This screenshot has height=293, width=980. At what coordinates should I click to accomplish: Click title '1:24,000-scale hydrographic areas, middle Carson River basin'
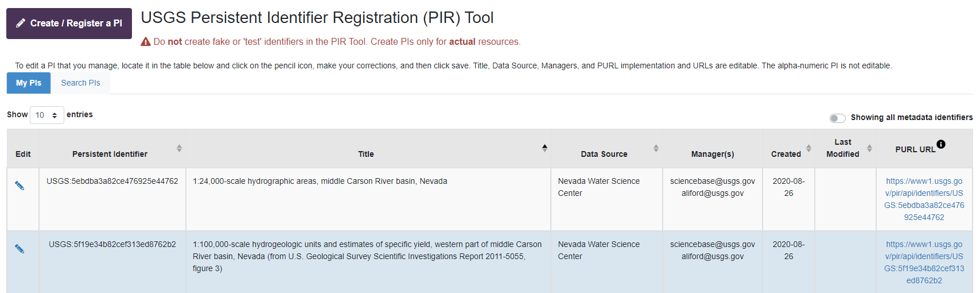pos(320,181)
